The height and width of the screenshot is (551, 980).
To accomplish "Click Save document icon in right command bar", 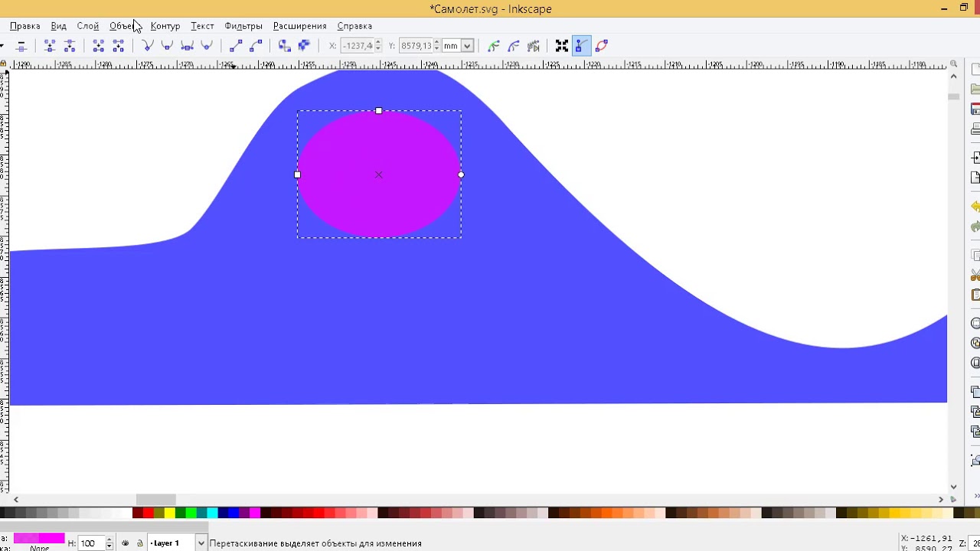I will point(975,109).
